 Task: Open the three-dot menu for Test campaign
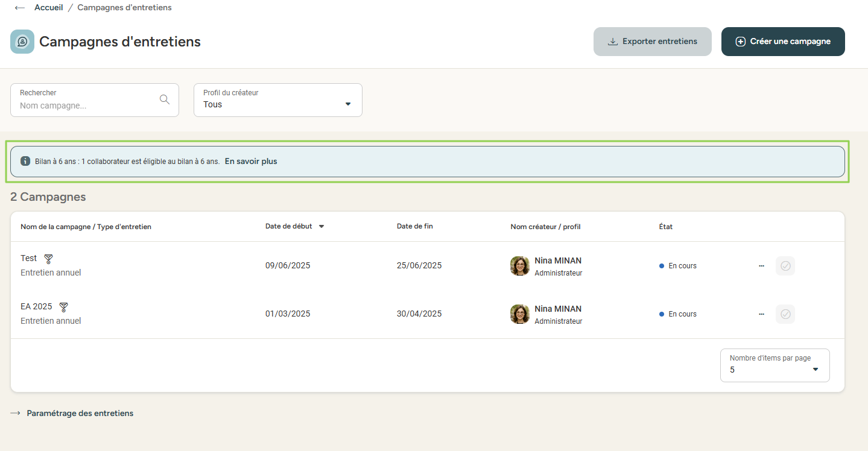click(761, 266)
